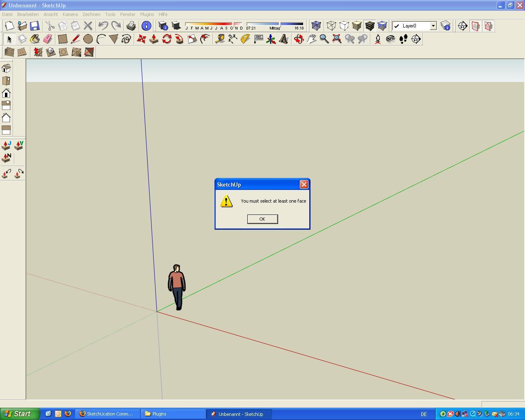This screenshot has width=525, height=420.
Task: Select the Freehand scribble tool
Action: pos(126,39)
